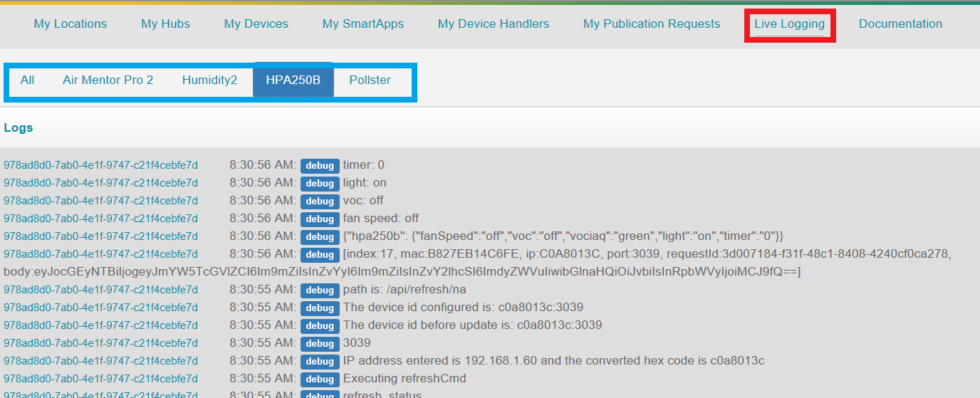
Task: Select the 'IP address entered is 192.168.1.60' message
Action: click(553, 361)
